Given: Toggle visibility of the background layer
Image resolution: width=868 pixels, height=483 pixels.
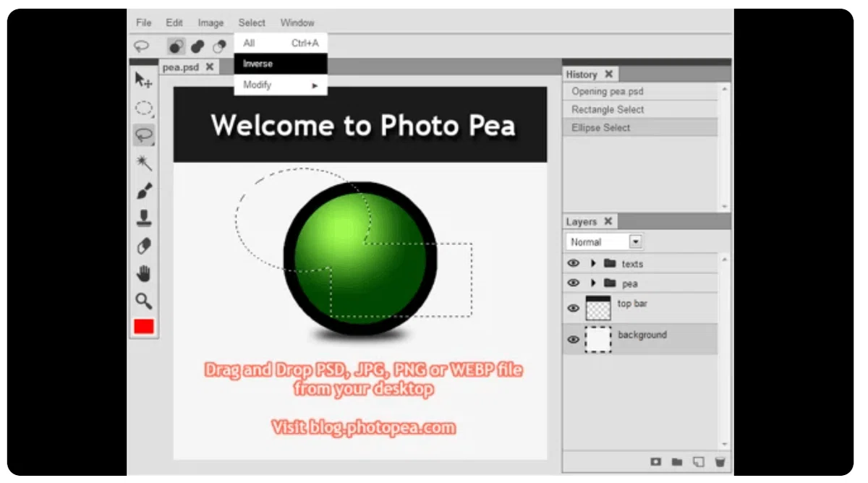Looking at the screenshot, I should pyautogui.click(x=574, y=339).
